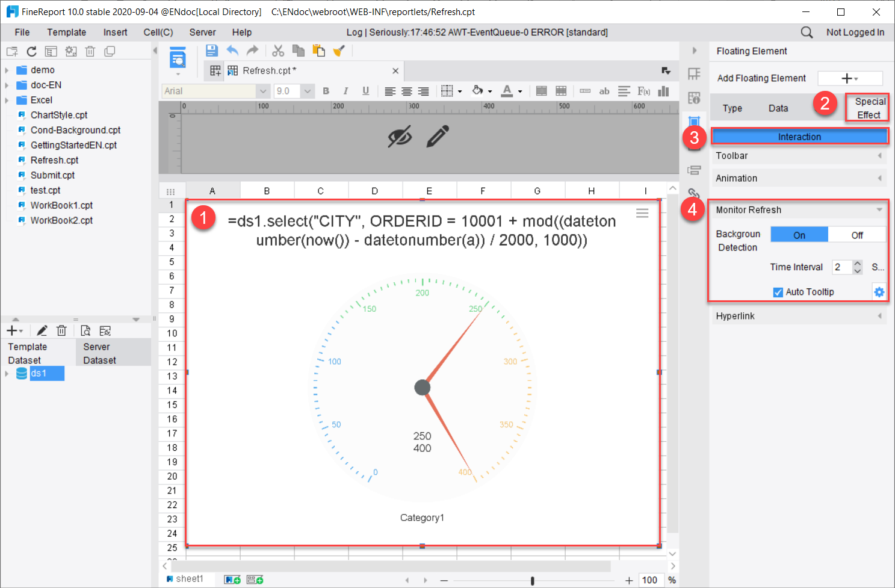Viewport: 895px width, 588px height.
Task: Click the Undo arrow icon
Action: coord(232,51)
